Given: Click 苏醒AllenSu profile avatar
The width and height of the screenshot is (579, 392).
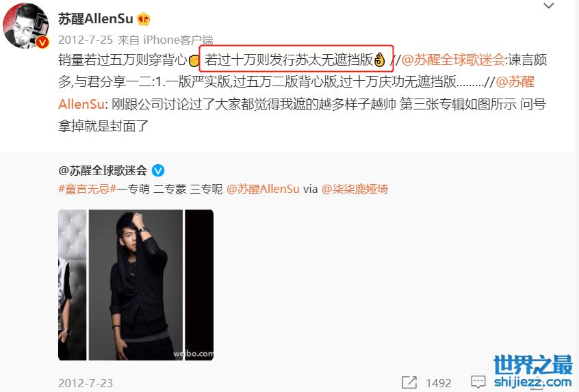Looking at the screenshot, I should [25, 25].
